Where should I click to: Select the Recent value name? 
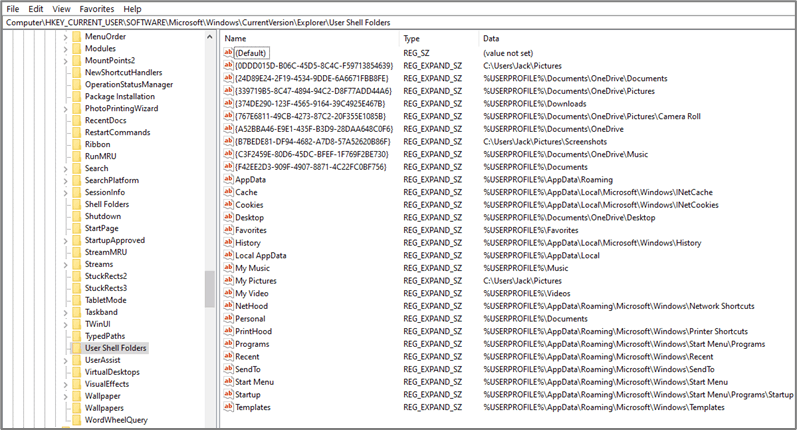coord(247,357)
